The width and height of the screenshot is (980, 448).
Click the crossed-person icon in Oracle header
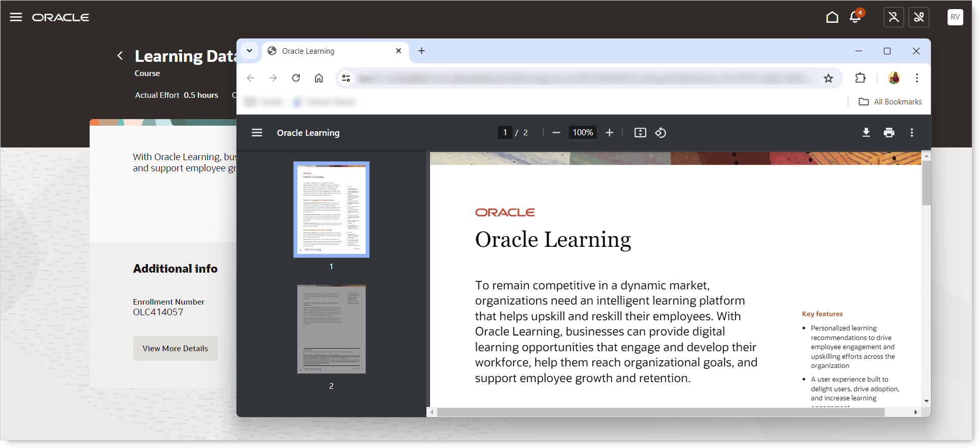(x=894, y=17)
